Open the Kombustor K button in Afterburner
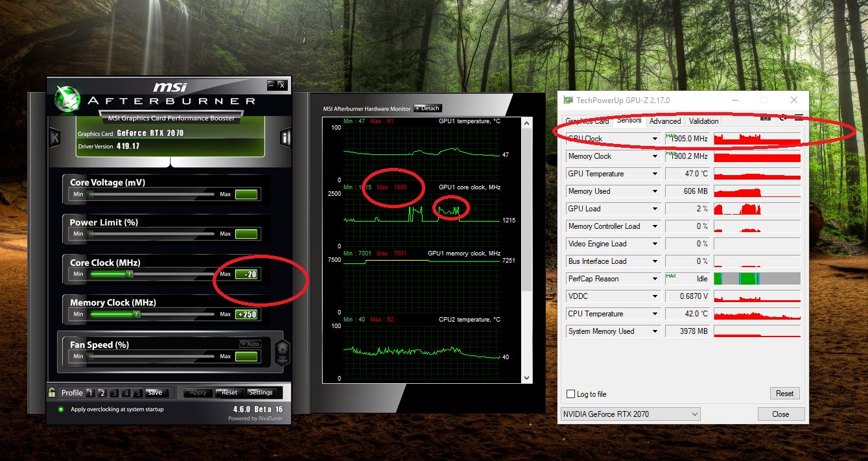This screenshot has width=868, height=461. point(55,137)
